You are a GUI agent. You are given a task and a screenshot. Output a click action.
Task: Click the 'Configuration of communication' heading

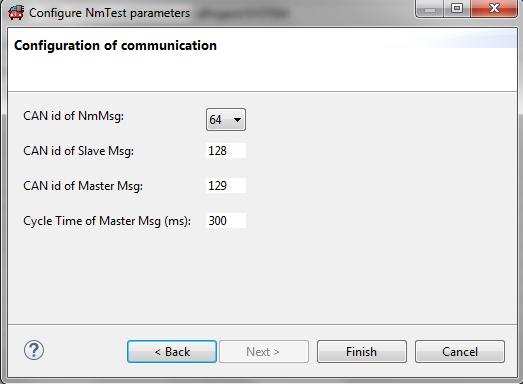pos(115,45)
